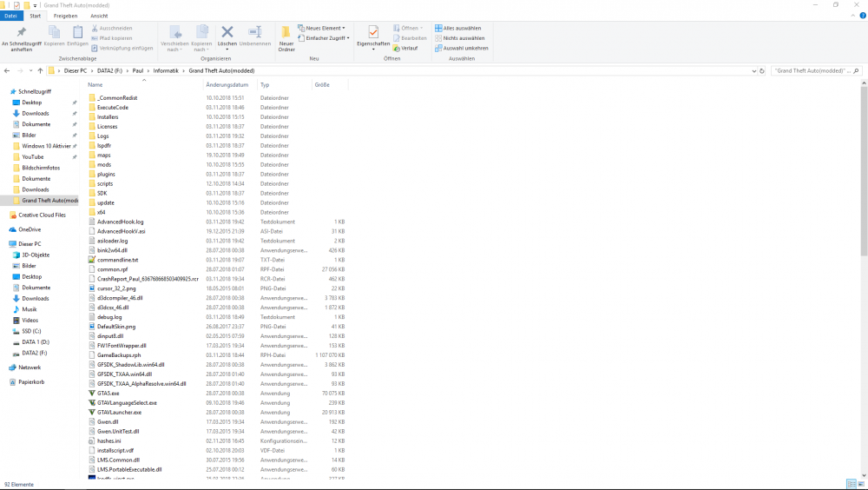The width and height of the screenshot is (868, 490).
Task: Switch to the Freigeben ribbon tab
Action: coord(65,17)
